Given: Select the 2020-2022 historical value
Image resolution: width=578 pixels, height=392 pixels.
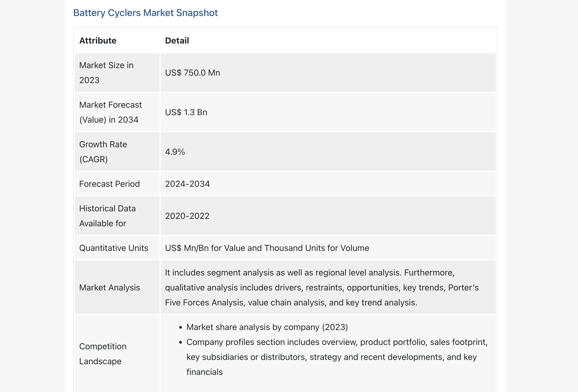Looking at the screenshot, I should pyautogui.click(x=187, y=216).
